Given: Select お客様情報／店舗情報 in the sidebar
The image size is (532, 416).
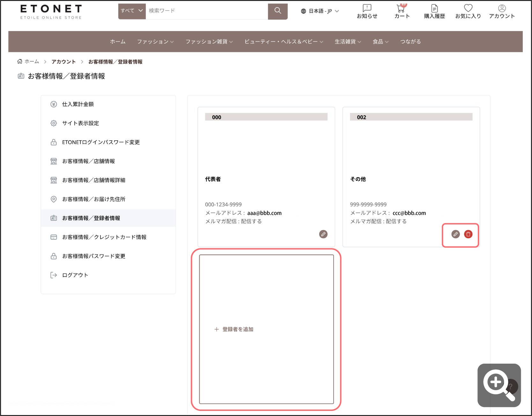Looking at the screenshot, I should coord(108,161).
